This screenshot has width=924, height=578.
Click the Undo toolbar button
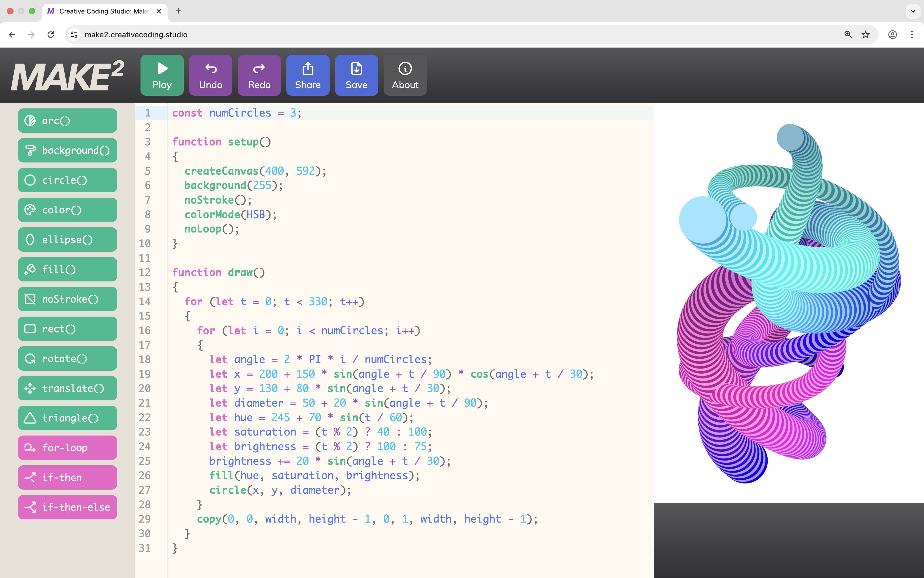point(210,75)
